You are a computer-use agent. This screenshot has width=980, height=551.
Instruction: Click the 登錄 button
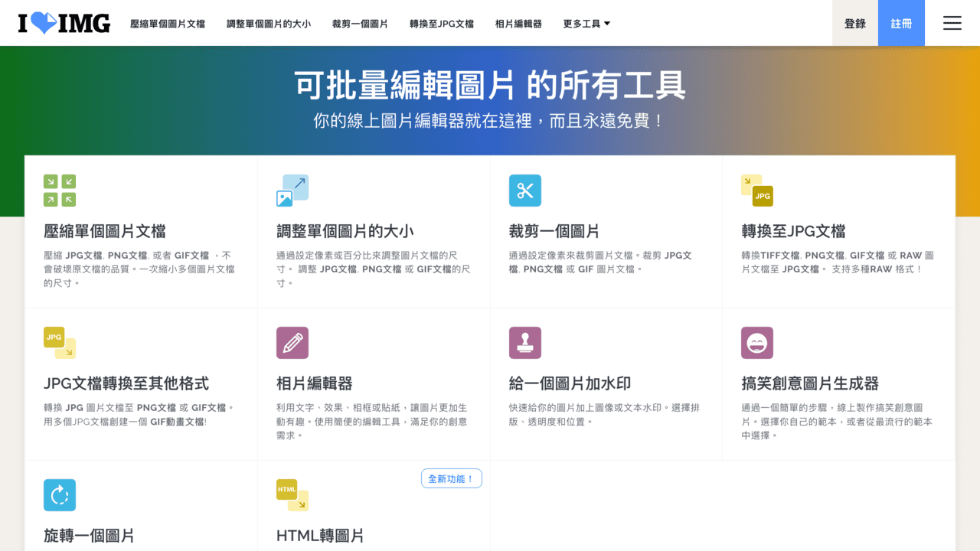(x=854, y=23)
